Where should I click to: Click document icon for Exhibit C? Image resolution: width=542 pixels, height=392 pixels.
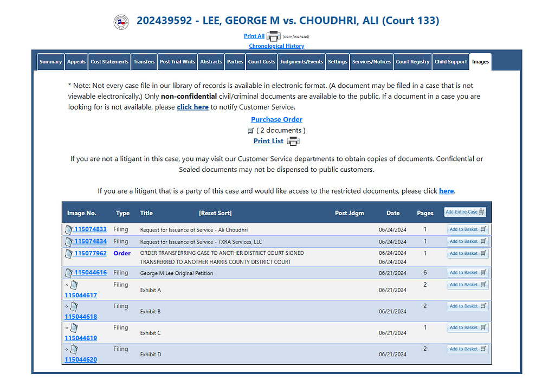point(74,328)
